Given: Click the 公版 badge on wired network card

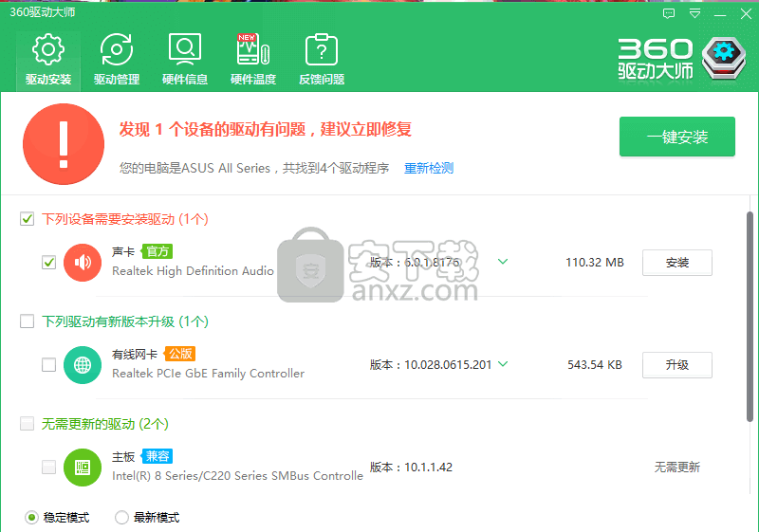Looking at the screenshot, I should [x=180, y=354].
